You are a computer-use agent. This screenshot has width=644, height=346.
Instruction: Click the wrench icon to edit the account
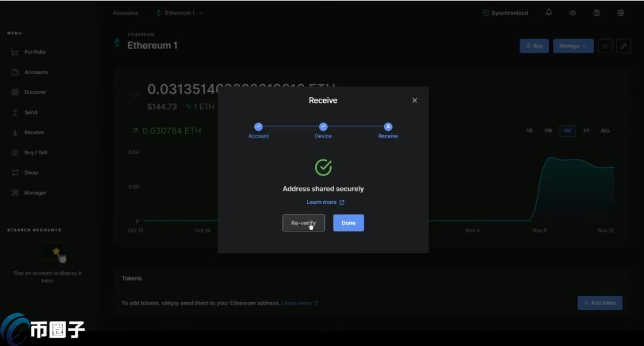click(624, 46)
